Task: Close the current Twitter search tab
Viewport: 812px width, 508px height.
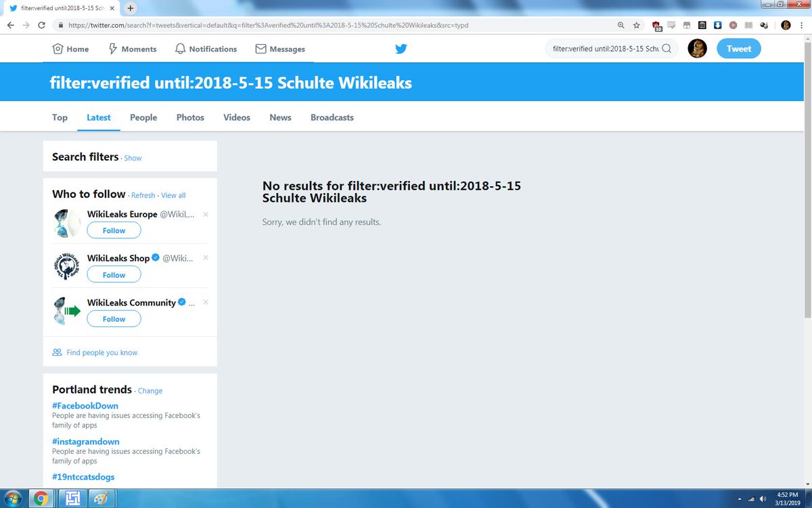Action: coord(112,8)
